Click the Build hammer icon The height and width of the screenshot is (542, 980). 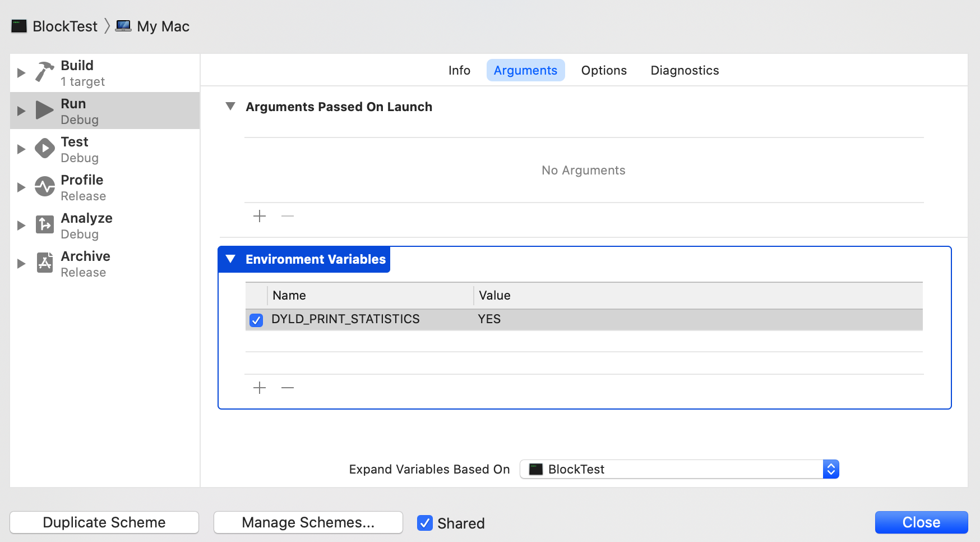pyautogui.click(x=44, y=72)
